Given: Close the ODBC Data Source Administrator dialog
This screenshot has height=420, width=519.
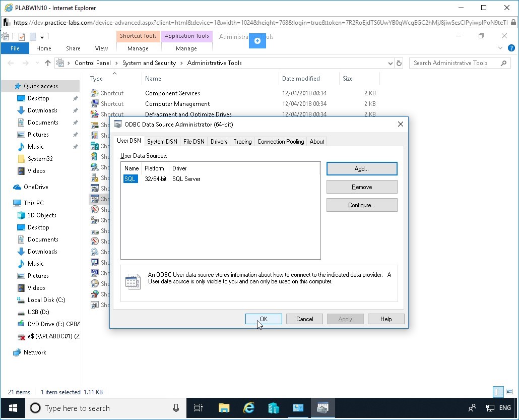Looking at the screenshot, I should (401, 124).
